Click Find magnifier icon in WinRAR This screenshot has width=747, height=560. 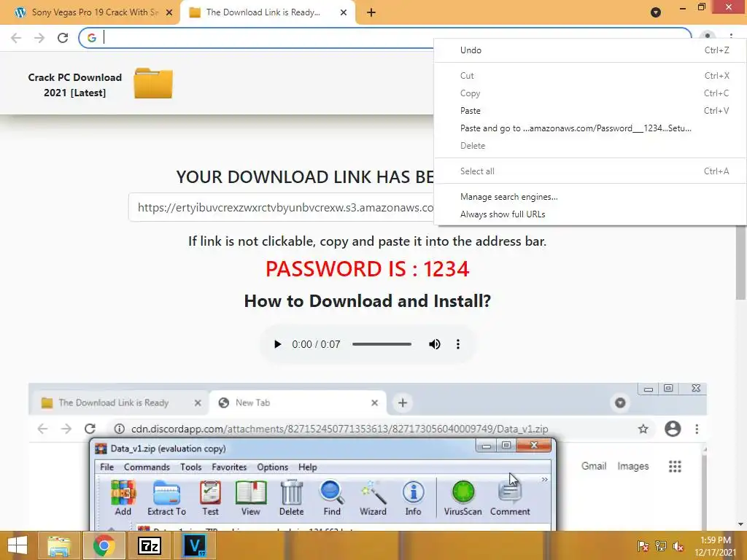pos(332,498)
